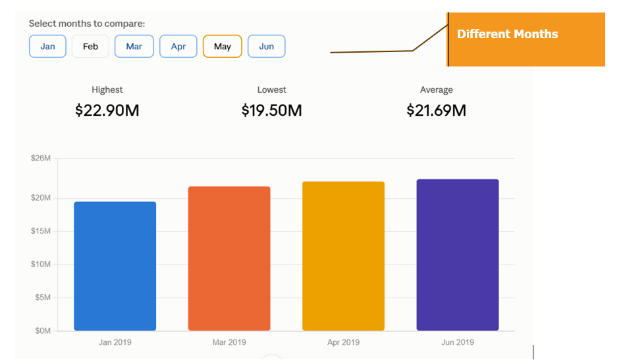The height and width of the screenshot is (364, 623).
Task: Click the Average heading text
Action: coord(436,90)
